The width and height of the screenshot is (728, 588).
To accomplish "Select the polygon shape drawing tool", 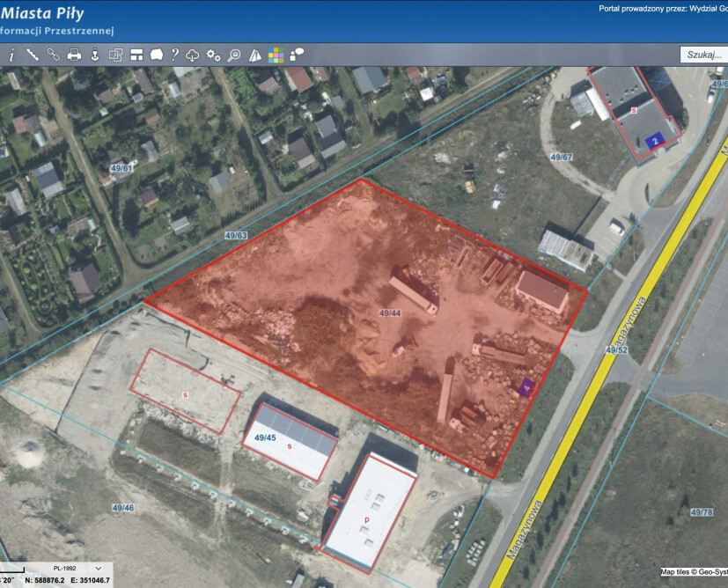I will coord(157,55).
